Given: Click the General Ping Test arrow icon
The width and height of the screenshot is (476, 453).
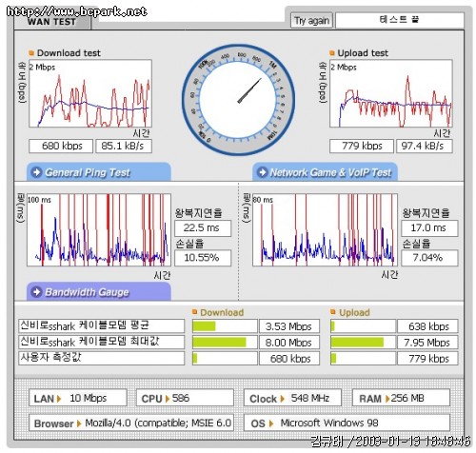Looking at the screenshot, I should [x=37, y=172].
